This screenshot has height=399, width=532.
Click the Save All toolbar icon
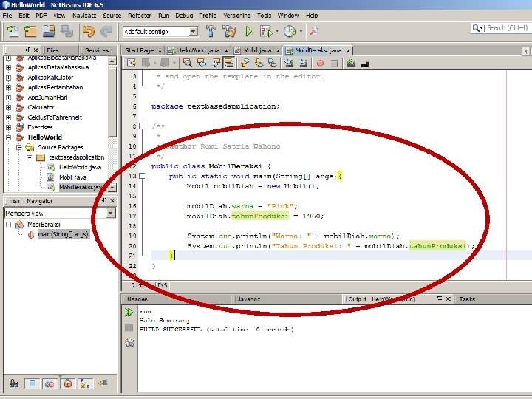pyautogui.click(x=66, y=31)
